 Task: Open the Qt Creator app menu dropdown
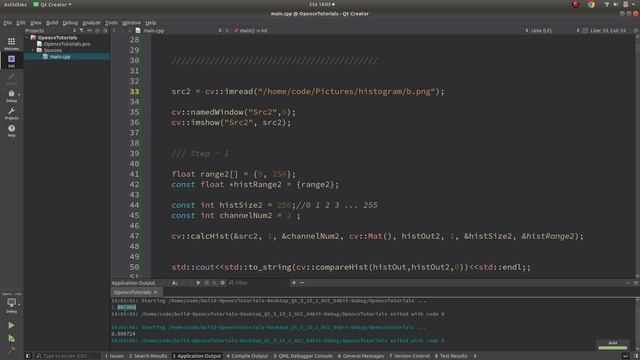pyautogui.click(x=52, y=4)
